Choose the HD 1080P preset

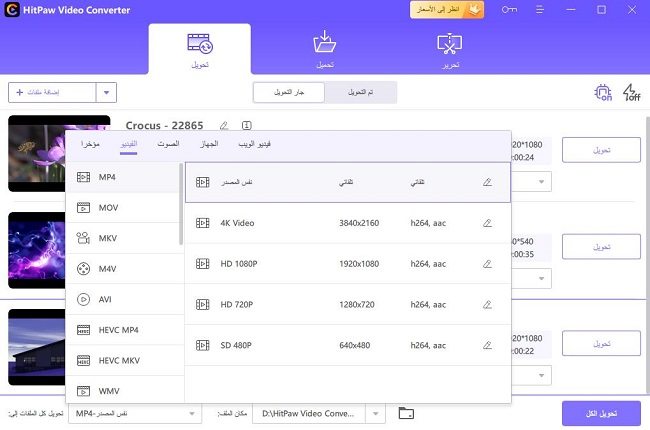click(347, 264)
